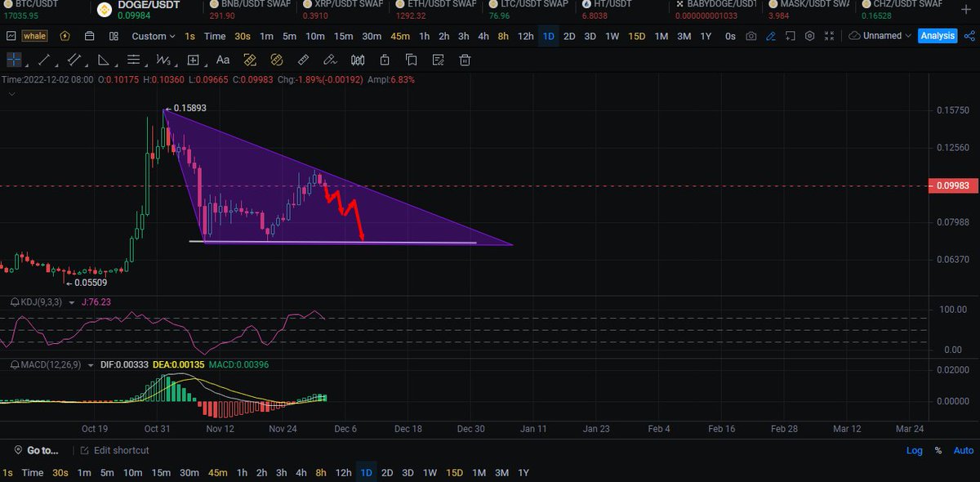Select the 4h interval in bottom bar
Image resolution: width=980 pixels, height=482 pixels.
point(301,473)
